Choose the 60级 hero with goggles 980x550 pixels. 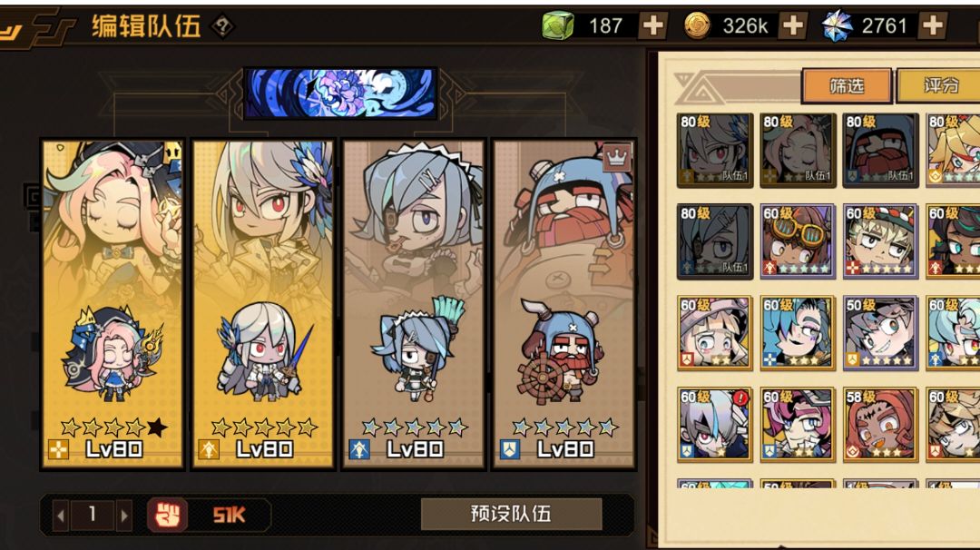pyautogui.click(x=798, y=241)
